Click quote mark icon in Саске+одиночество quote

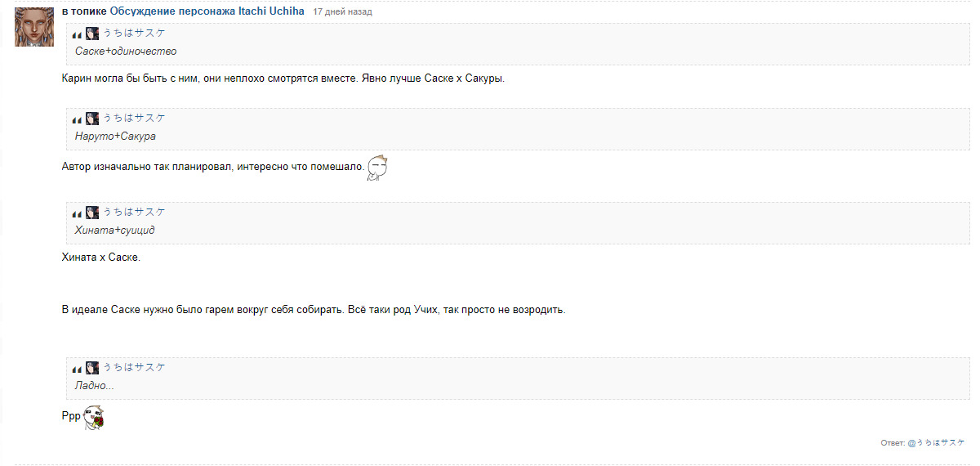(77, 34)
